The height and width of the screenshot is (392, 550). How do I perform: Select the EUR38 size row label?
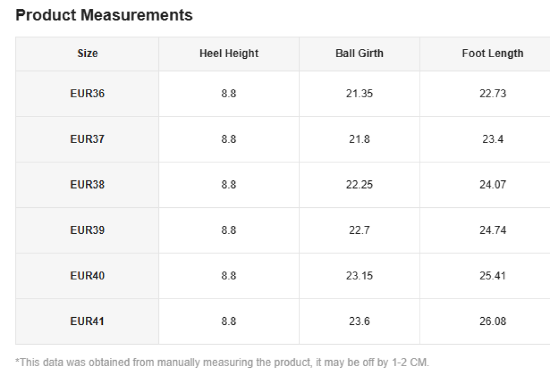coord(87,185)
